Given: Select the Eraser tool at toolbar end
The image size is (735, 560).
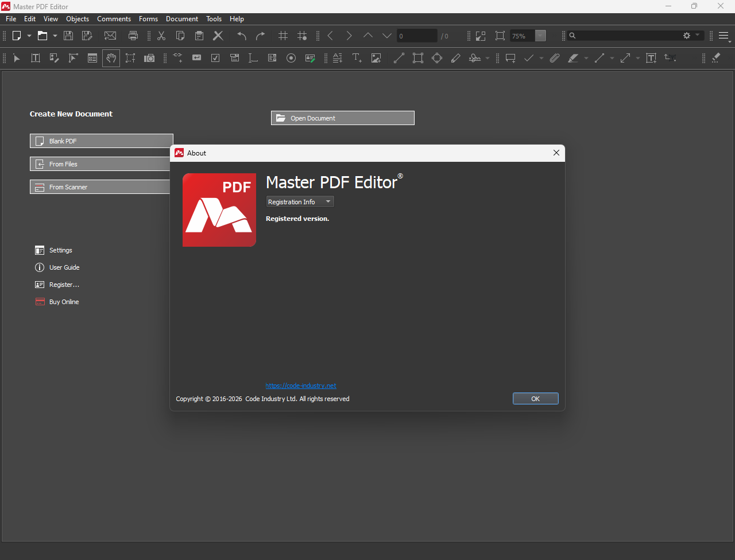Looking at the screenshot, I should (715, 58).
